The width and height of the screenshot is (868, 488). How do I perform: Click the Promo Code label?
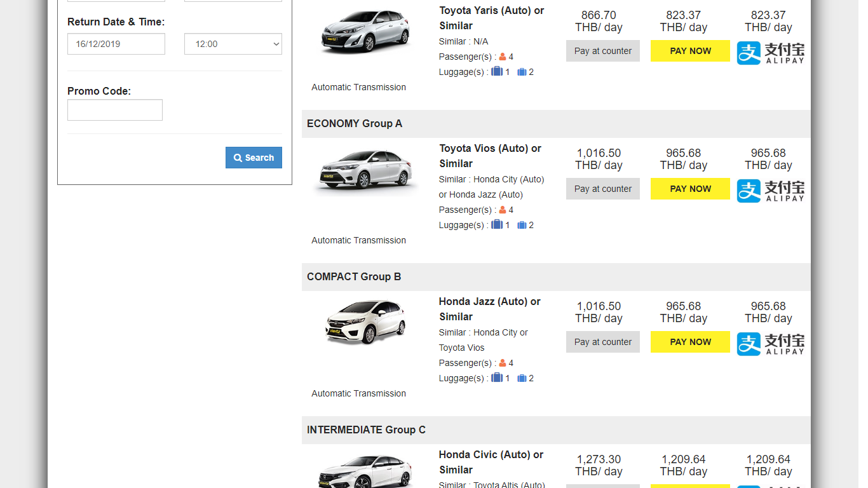click(x=99, y=91)
